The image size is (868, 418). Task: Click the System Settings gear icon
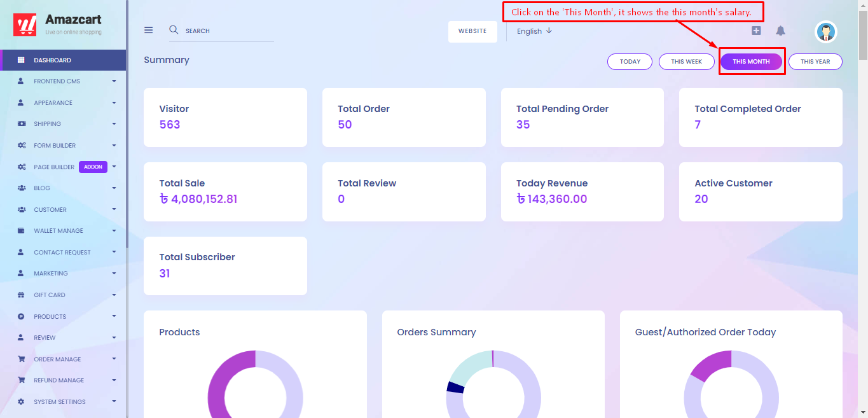coord(21,401)
